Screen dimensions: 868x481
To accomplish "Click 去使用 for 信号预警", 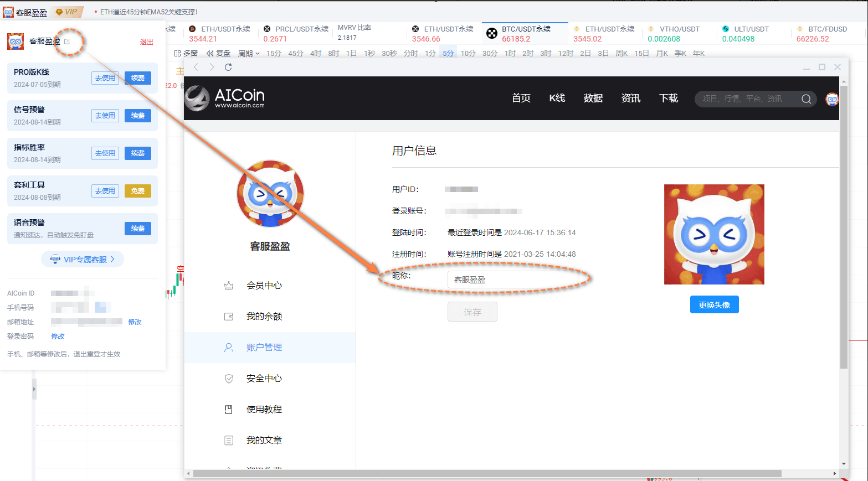I will click(x=105, y=116).
